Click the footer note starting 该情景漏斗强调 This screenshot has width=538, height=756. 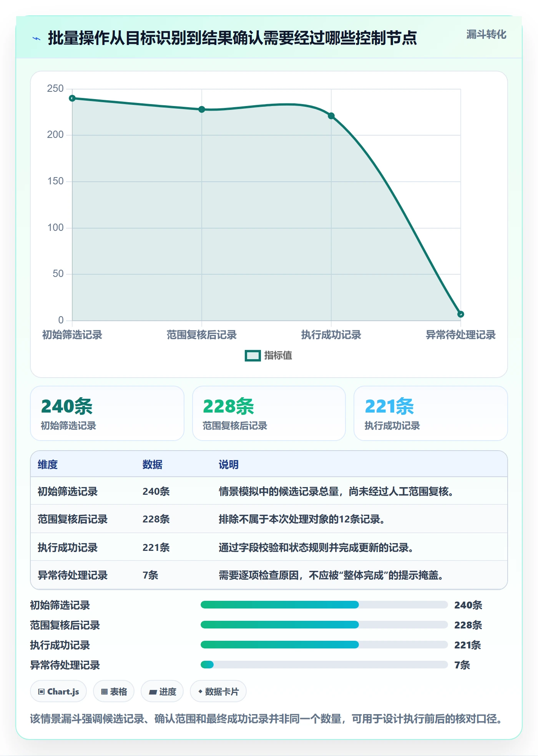267,719
